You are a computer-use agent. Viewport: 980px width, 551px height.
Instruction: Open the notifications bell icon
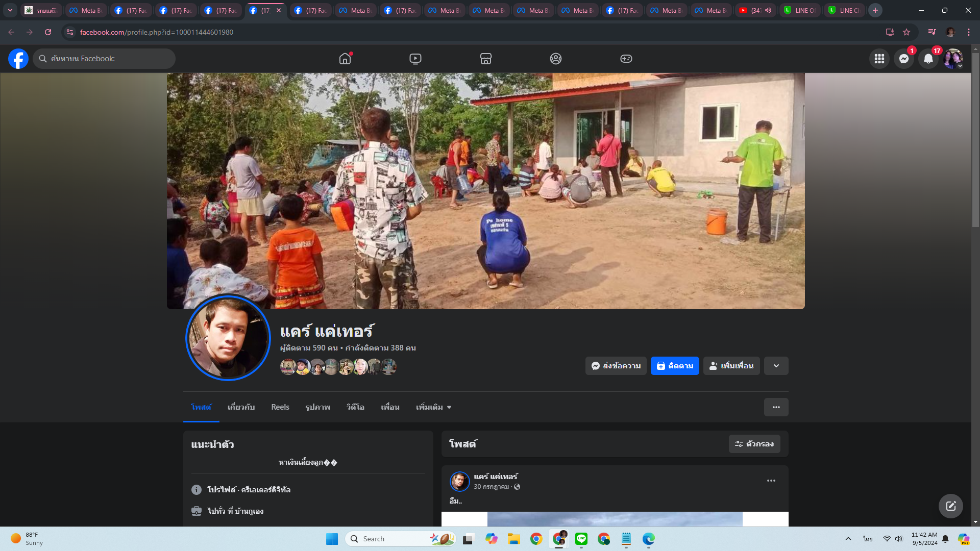pyautogui.click(x=928, y=59)
